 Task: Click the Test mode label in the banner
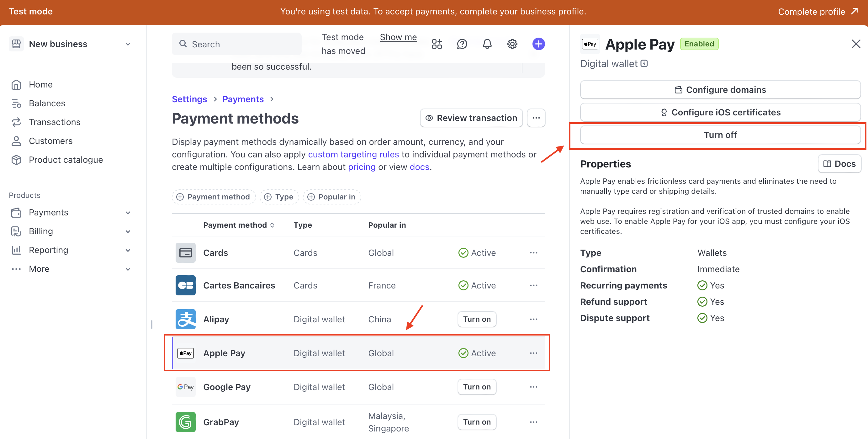coord(31,12)
